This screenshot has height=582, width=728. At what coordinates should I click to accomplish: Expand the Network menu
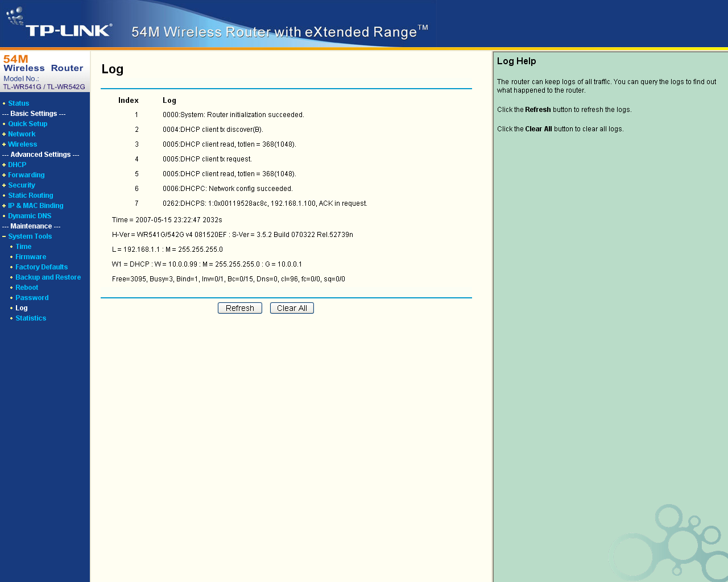[22, 134]
